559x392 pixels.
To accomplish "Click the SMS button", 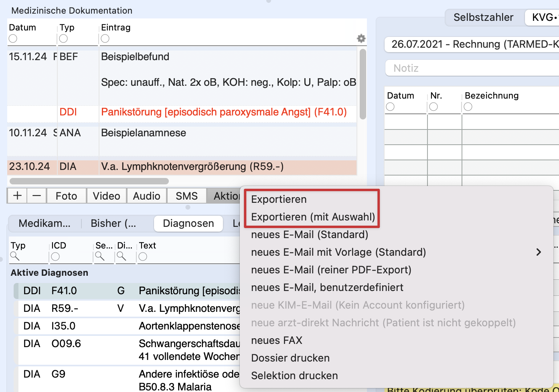I will point(187,196).
